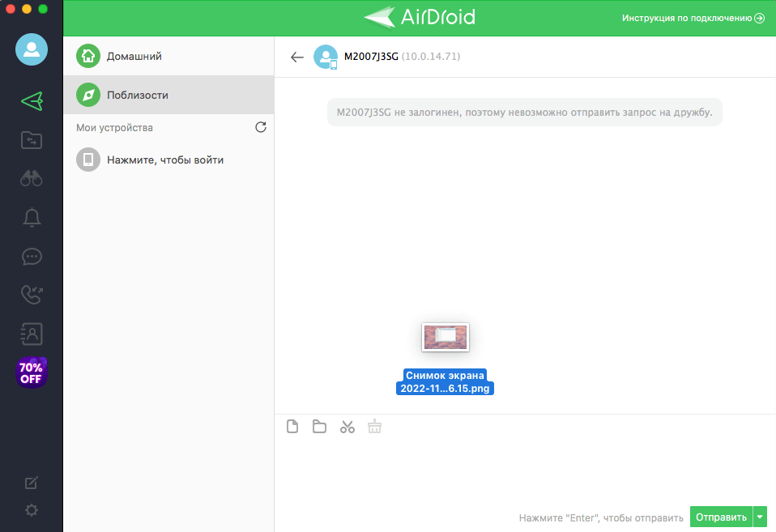776x532 pixels.
Task: Expand the dropdown arrow next to Отправить
Action: (760, 517)
